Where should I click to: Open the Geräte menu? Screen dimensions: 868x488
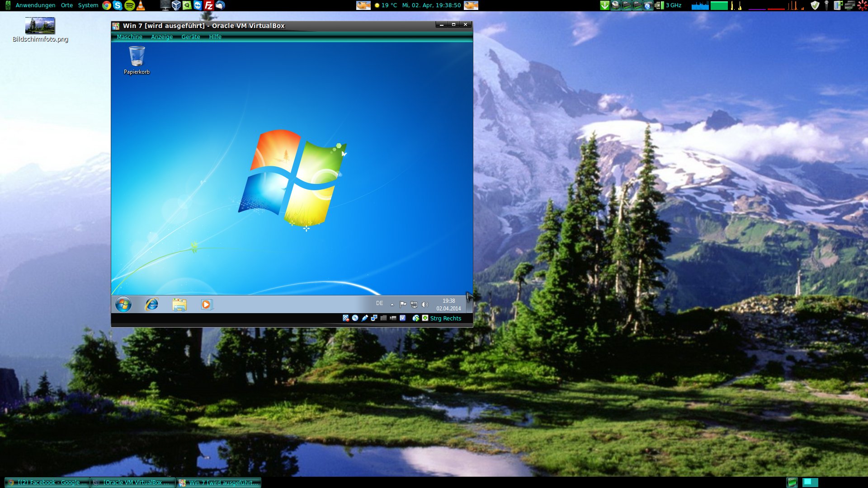(x=190, y=37)
